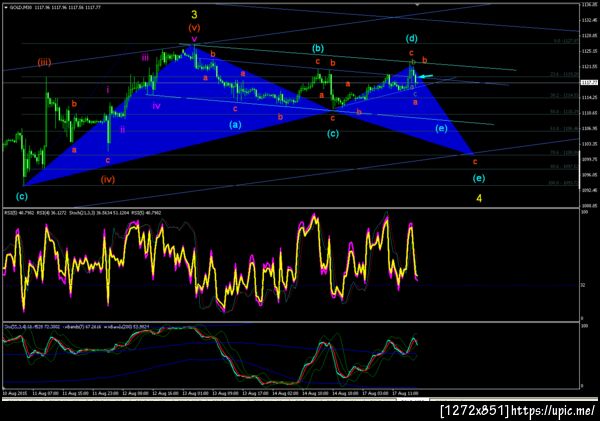Select the yellow wave '4' label
This screenshot has height=421, width=600.
click(479, 198)
